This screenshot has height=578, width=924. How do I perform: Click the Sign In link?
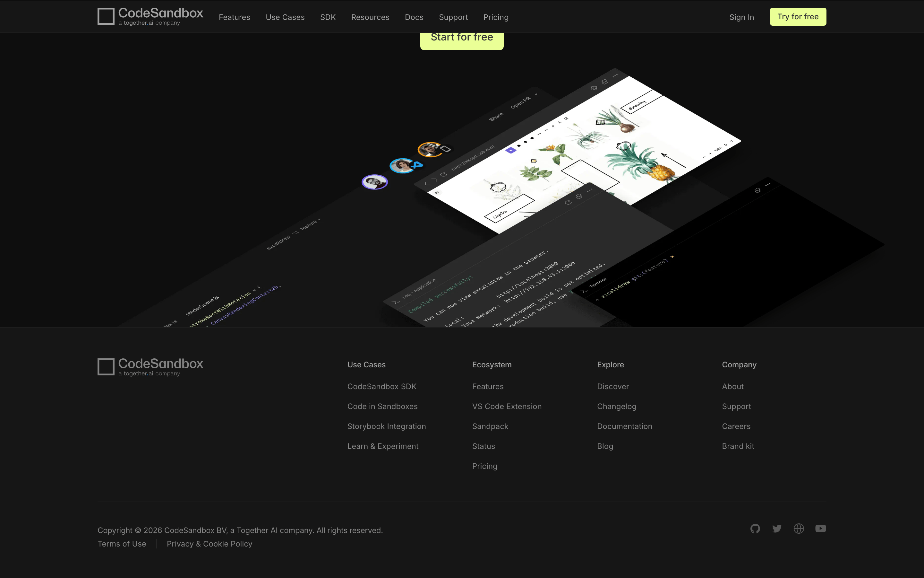coord(741,17)
